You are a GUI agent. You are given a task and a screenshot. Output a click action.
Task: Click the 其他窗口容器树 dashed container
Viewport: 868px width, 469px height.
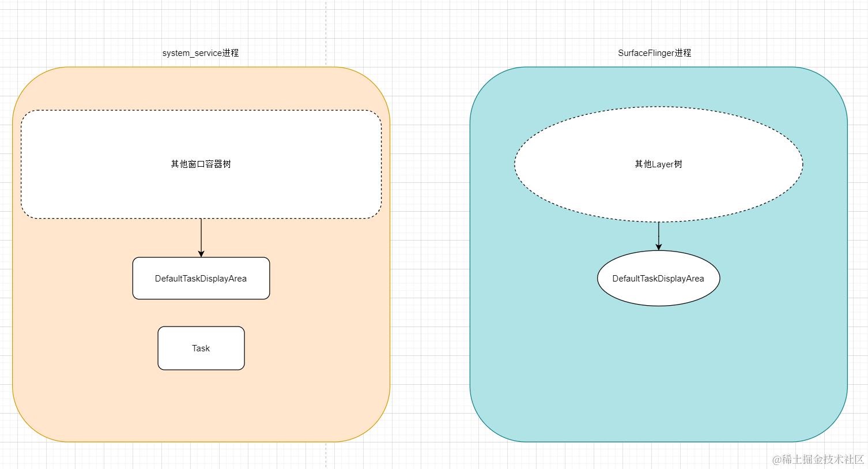(x=201, y=133)
